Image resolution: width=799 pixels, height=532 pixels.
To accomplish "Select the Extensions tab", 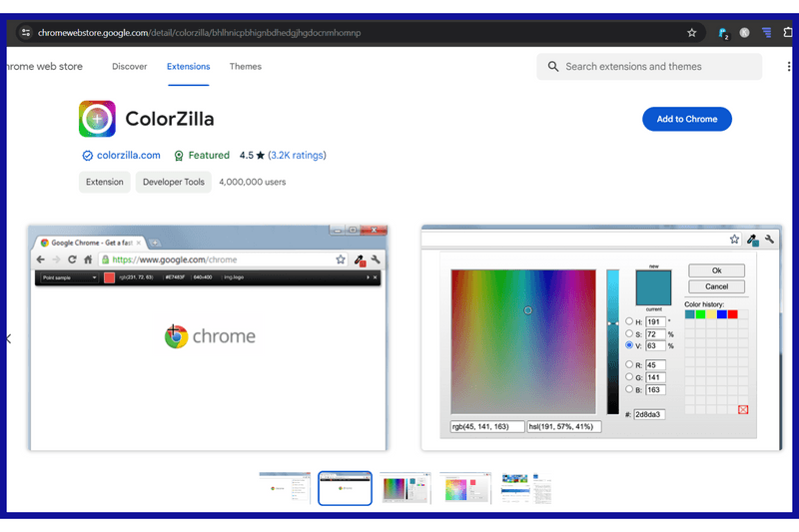I will (x=189, y=67).
